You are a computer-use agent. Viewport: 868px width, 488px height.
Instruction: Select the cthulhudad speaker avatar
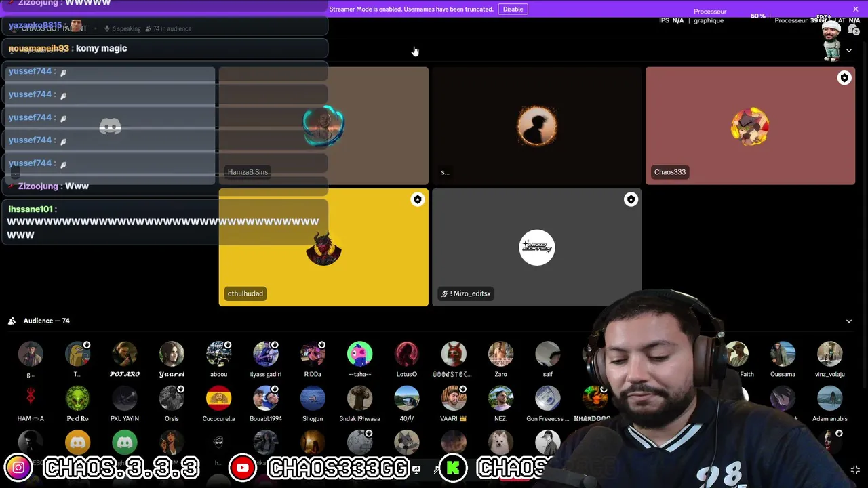click(323, 247)
